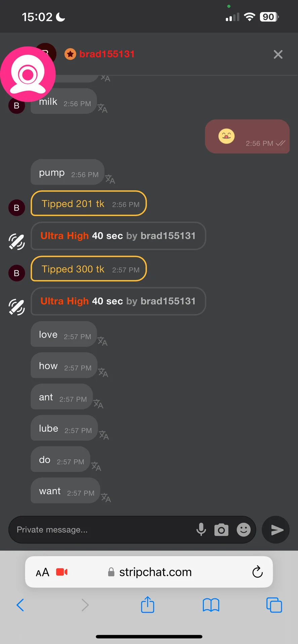Send the private message

(276, 530)
